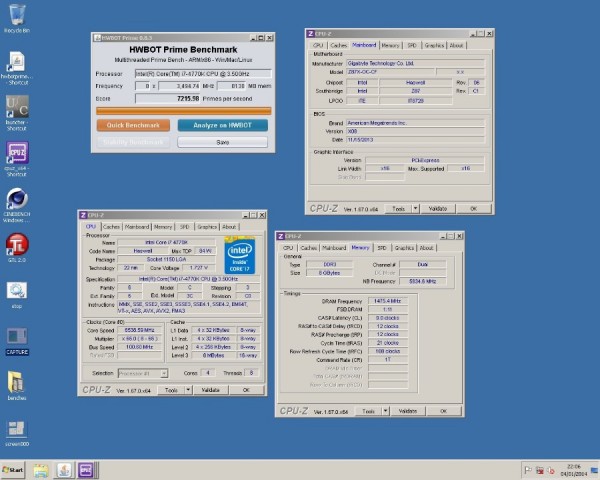
Task: Switch to About tab in Mainboard CPU-Z window
Action: [x=456, y=45]
